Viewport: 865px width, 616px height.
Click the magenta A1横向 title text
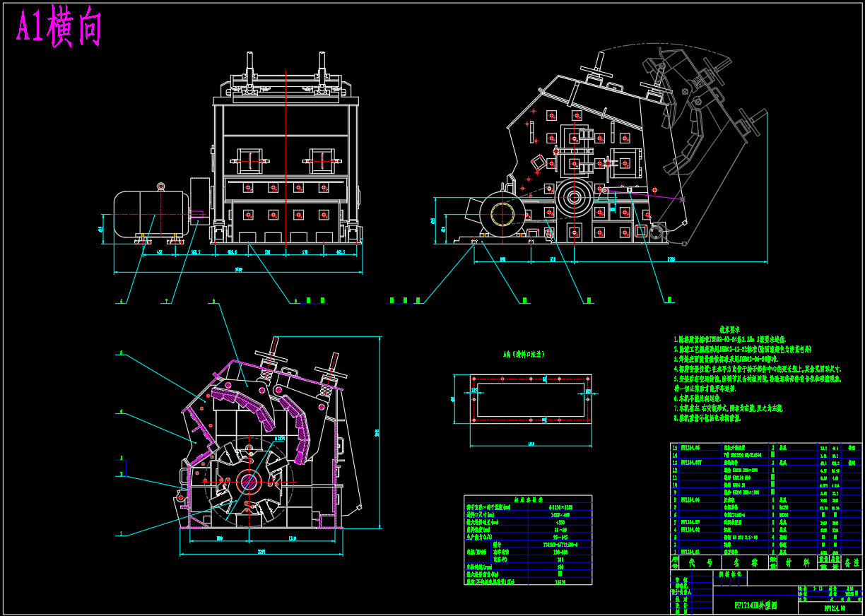[59, 29]
